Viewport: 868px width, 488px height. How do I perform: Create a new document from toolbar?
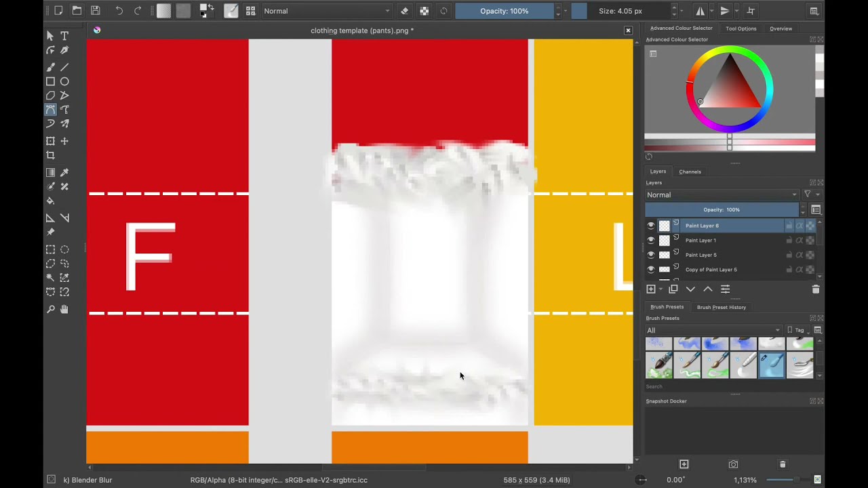(x=58, y=11)
